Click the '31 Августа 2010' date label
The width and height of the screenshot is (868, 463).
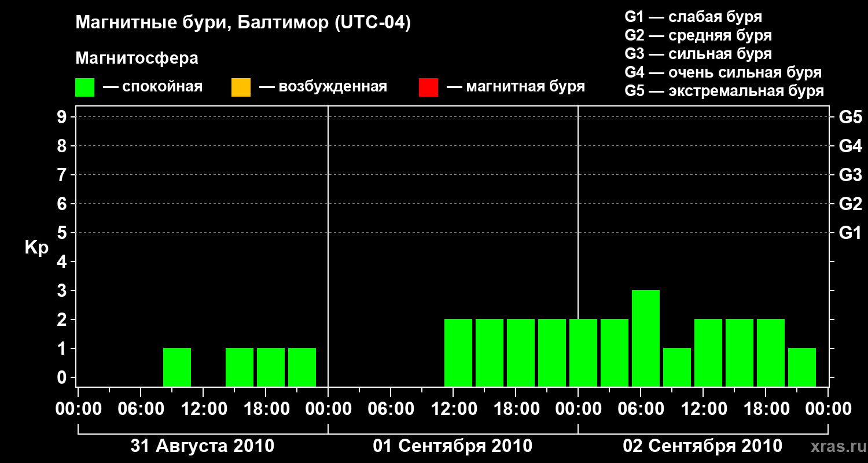tap(203, 446)
